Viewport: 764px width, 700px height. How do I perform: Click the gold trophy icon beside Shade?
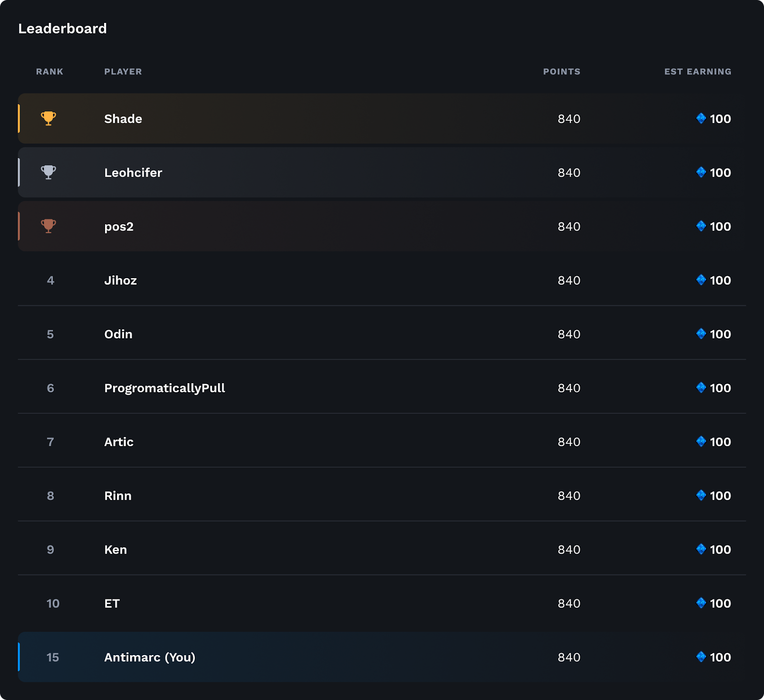point(48,118)
